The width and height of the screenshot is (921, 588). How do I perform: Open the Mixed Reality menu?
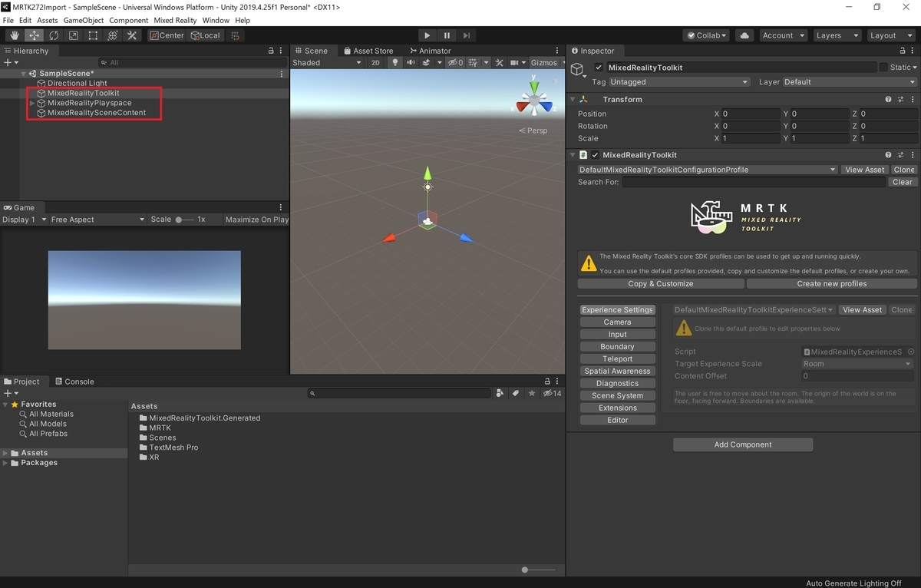(x=175, y=20)
